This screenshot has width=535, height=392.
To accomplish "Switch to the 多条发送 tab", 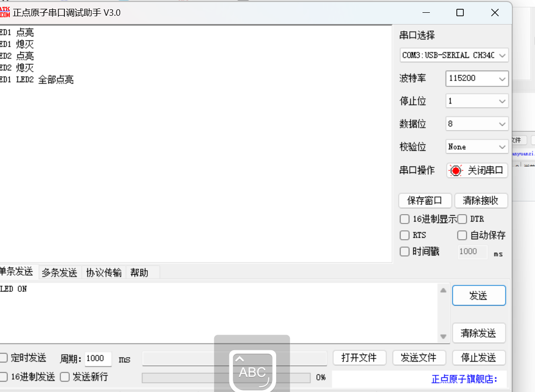I will (60, 273).
